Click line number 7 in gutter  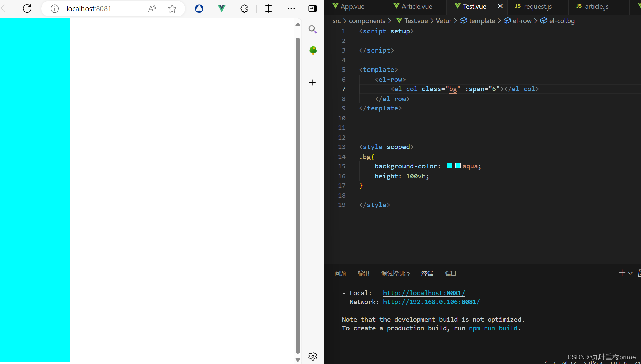pos(344,89)
